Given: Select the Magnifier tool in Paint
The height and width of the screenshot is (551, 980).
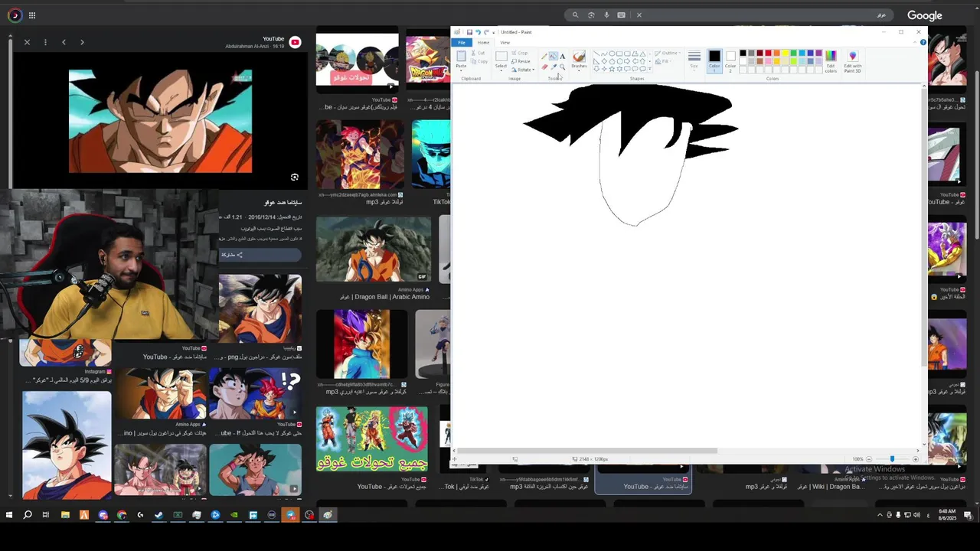Looking at the screenshot, I should (563, 67).
